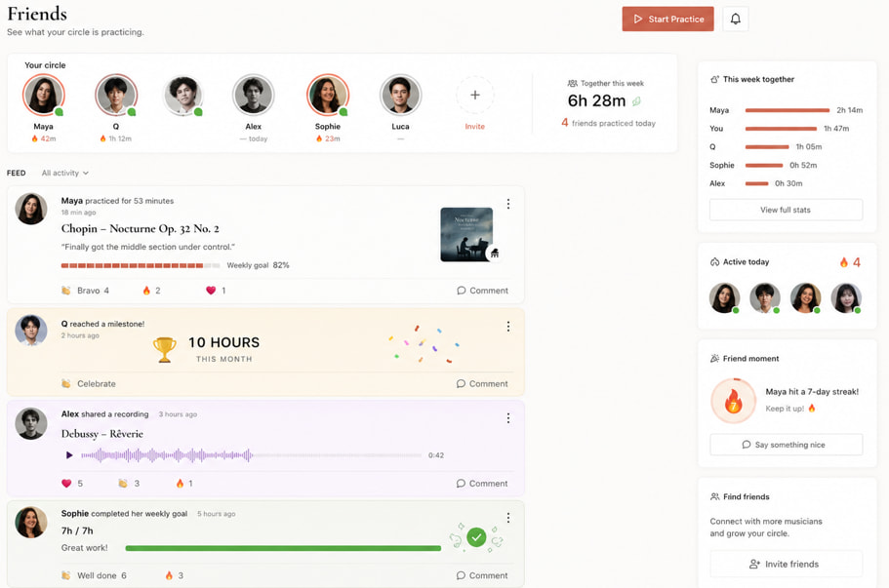
Task: React with heart on Maya's Chopin post
Action: pyautogui.click(x=216, y=290)
